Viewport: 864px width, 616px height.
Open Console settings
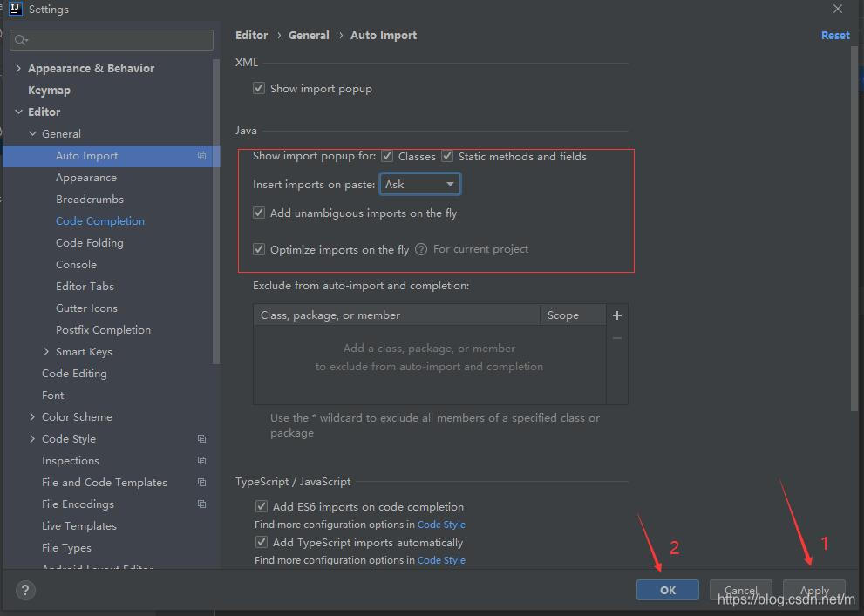pos(76,264)
